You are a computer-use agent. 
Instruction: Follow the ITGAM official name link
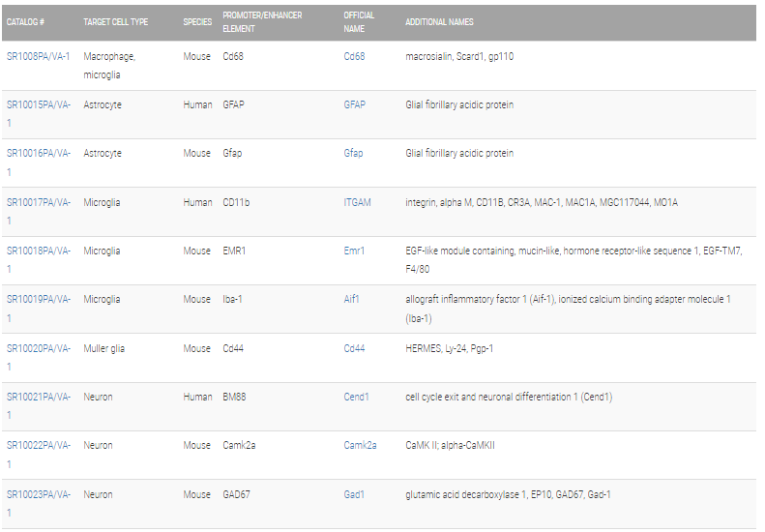click(x=357, y=202)
